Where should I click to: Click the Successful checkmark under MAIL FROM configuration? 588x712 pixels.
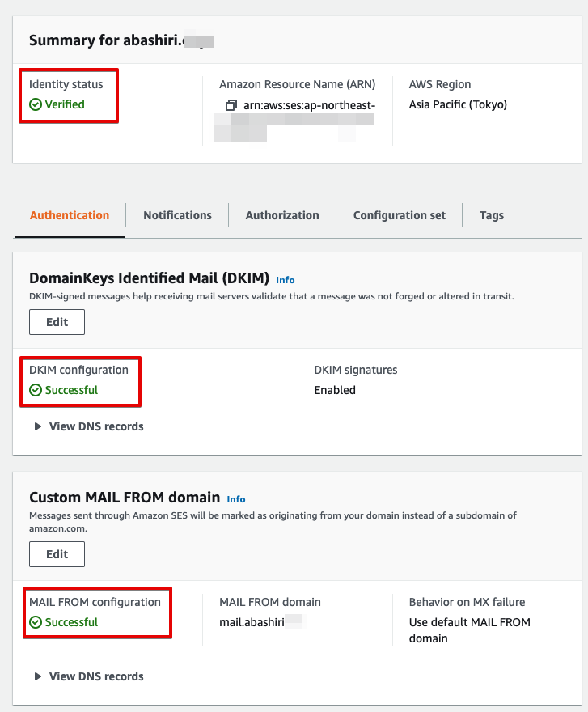pyautogui.click(x=35, y=624)
